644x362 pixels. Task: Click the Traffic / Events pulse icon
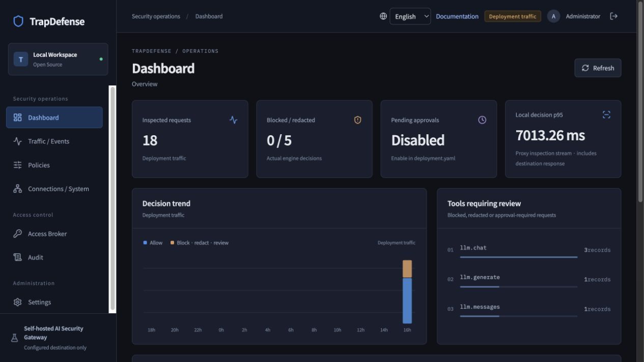pyautogui.click(x=18, y=141)
